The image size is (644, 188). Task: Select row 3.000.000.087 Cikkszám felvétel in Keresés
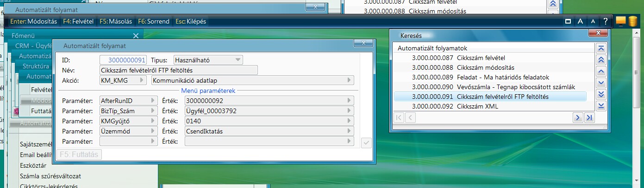tap(490, 58)
